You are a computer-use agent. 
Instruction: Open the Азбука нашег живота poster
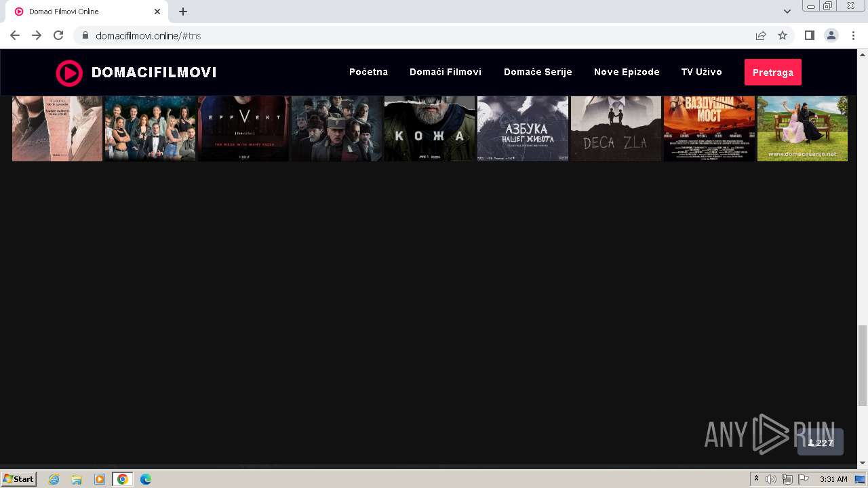[523, 129]
